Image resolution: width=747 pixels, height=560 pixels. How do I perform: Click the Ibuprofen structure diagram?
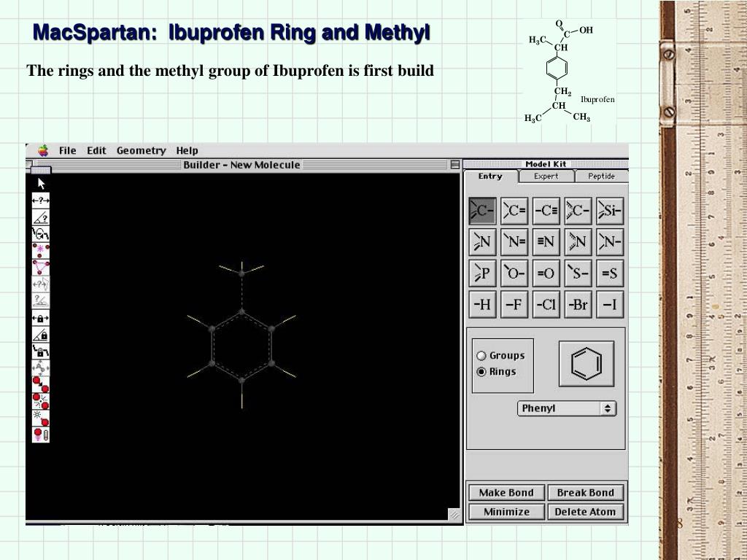point(570,71)
